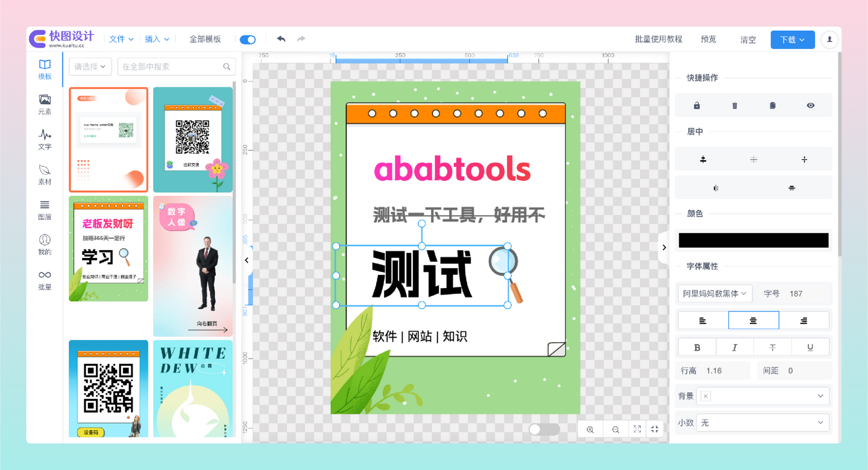
Task: Toggle underline text formatting
Action: pos(810,347)
